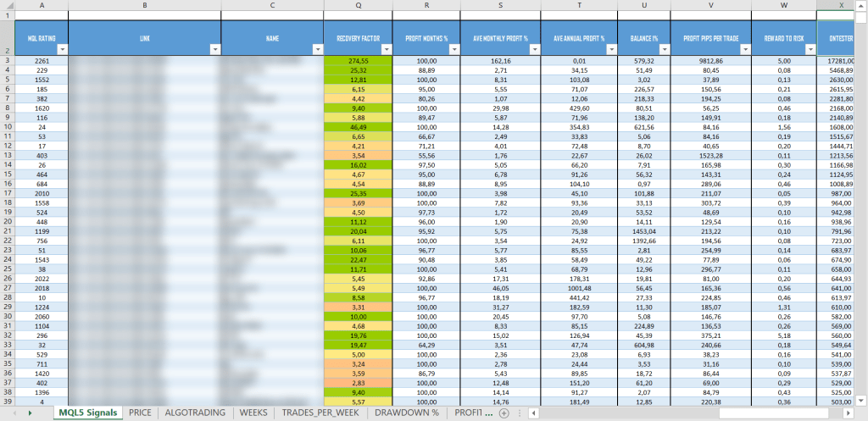The image size is (868, 421).
Task: Open the MQL RATING filter dropdown
Action: (62, 50)
